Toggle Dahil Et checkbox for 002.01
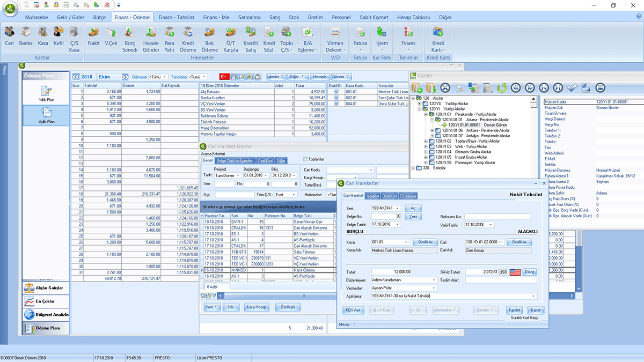The image size is (644, 362). [336, 98]
